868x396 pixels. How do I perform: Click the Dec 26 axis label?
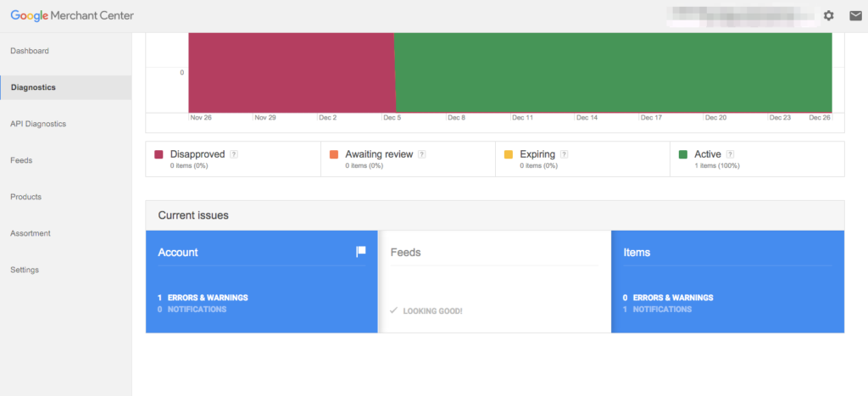[820, 118]
